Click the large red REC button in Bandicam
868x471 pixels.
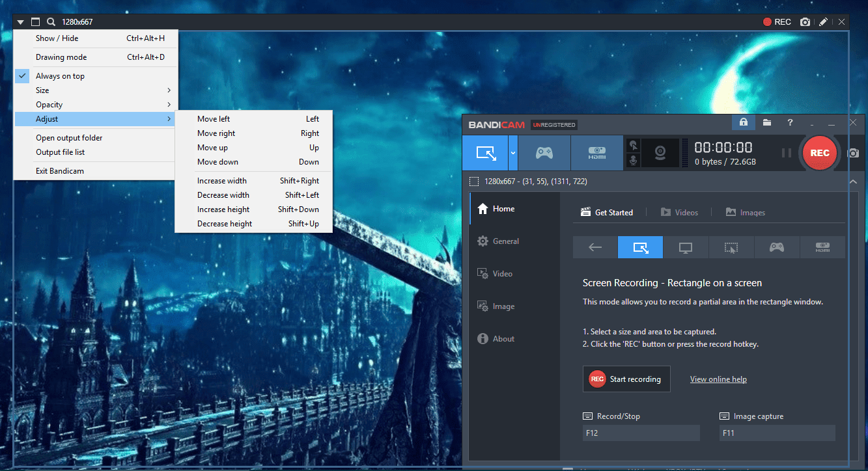point(820,153)
